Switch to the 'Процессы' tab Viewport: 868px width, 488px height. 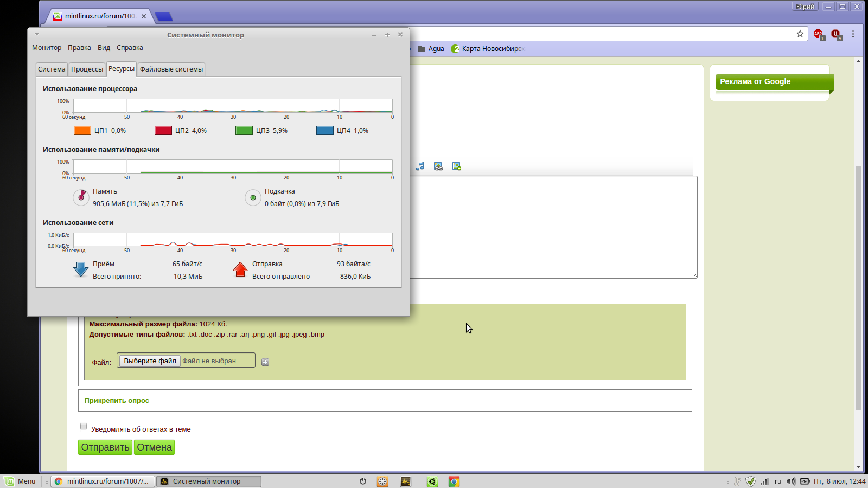[87, 69]
